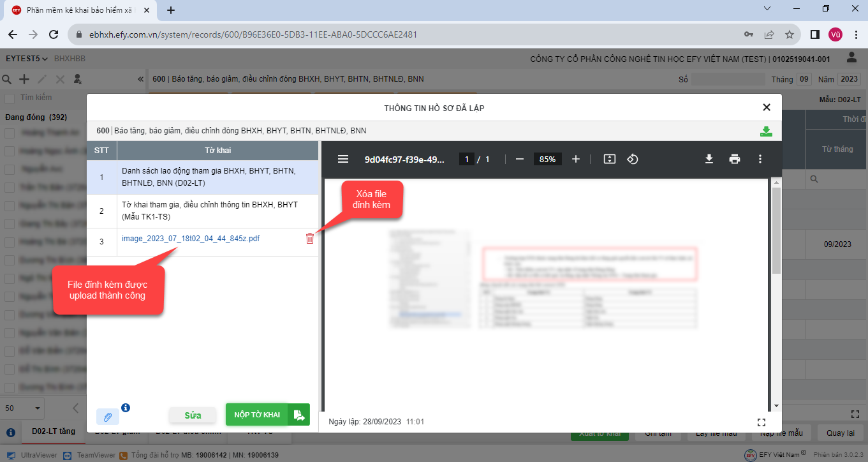The height and width of the screenshot is (462, 868).
Task: Select row 1 Danh sách lao động D02-LT
Action: pyautogui.click(x=209, y=177)
